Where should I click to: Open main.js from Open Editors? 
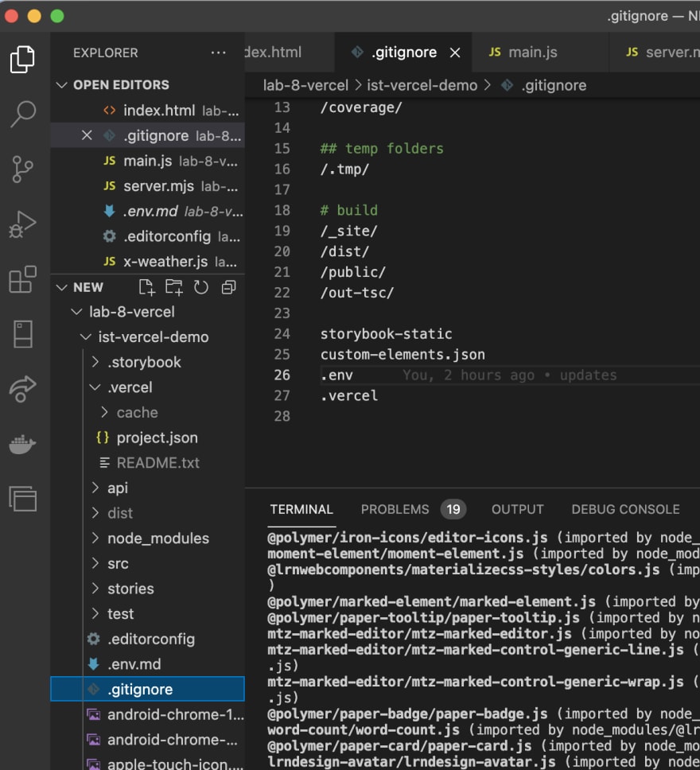click(x=147, y=161)
